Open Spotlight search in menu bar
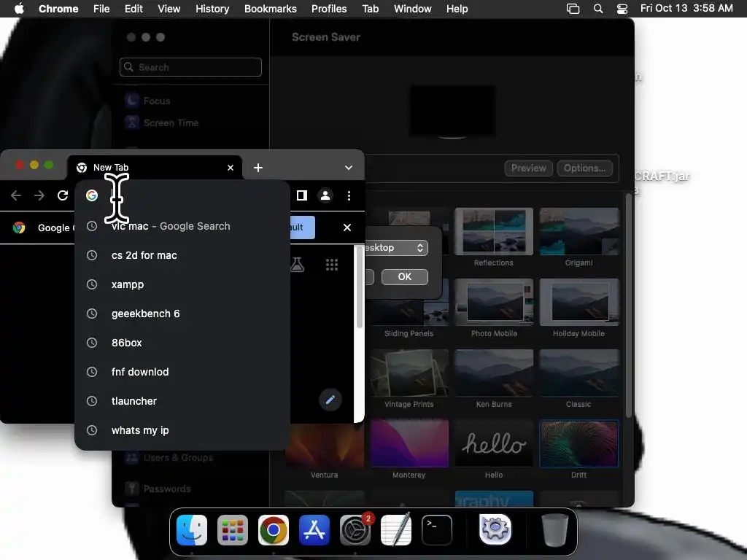The height and width of the screenshot is (560, 747). (x=598, y=9)
